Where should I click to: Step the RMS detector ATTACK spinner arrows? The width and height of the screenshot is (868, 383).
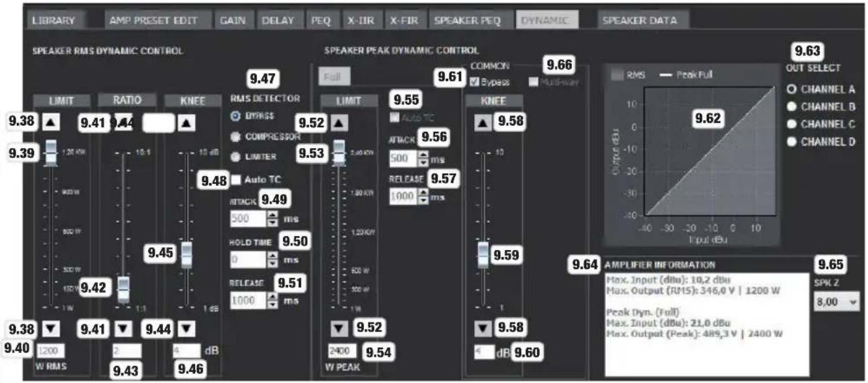[273, 219]
